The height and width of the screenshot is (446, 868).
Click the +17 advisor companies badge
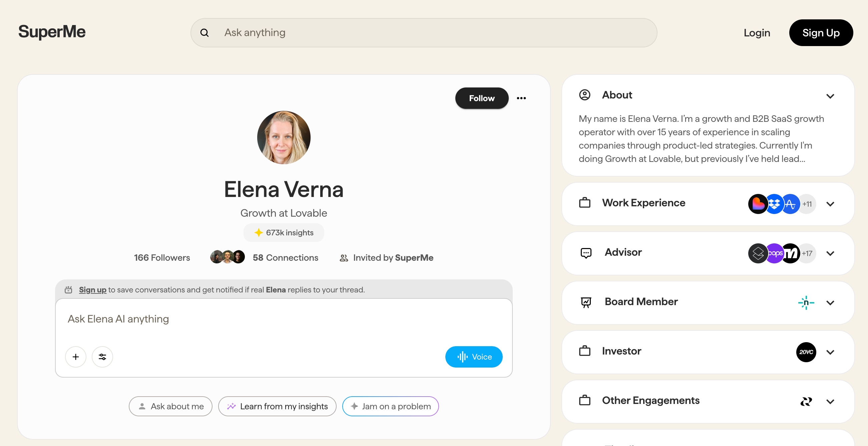(x=807, y=253)
